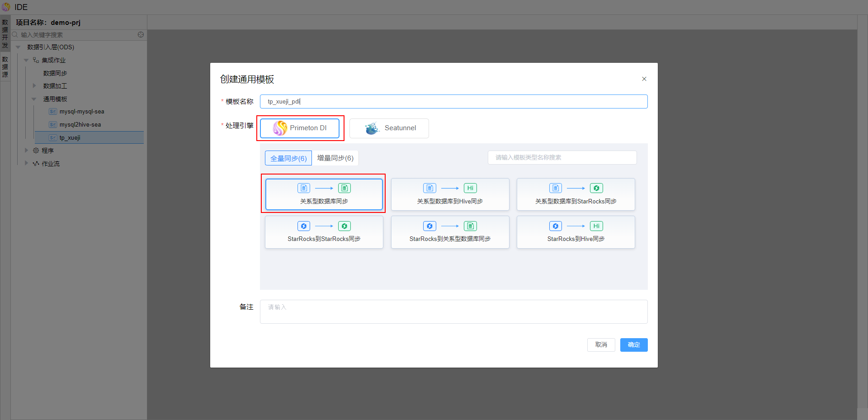Click the 取消 button

pyautogui.click(x=601, y=345)
